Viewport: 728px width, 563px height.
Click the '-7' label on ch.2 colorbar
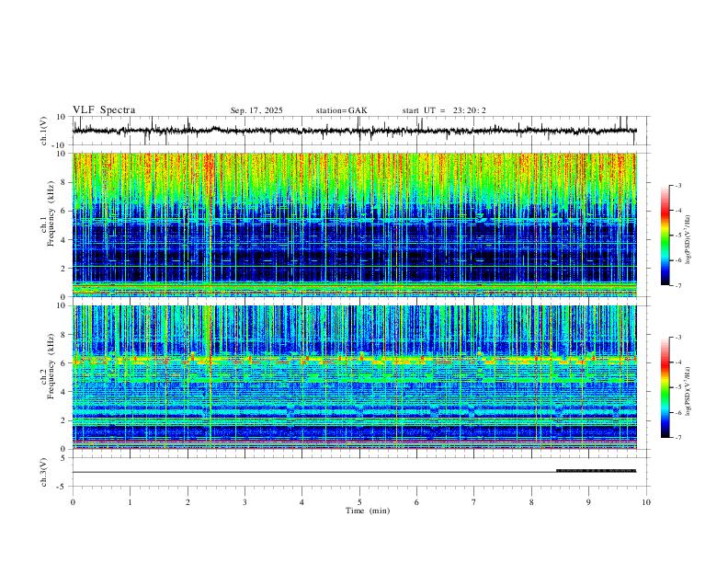tap(677, 438)
